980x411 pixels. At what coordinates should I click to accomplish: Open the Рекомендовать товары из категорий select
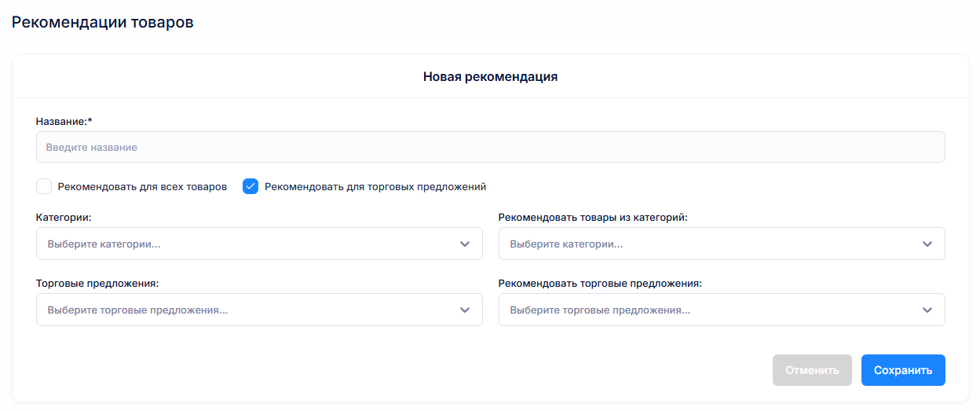tap(707, 244)
